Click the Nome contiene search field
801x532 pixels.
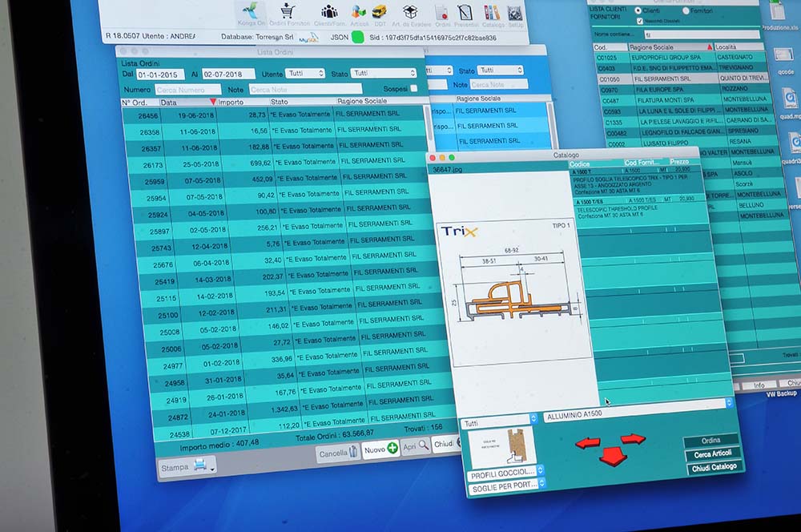[x=701, y=34]
